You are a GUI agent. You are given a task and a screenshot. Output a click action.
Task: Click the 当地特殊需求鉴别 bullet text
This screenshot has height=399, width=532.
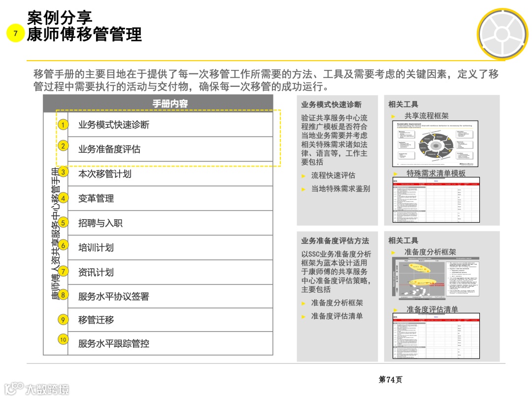[x=341, y=189]
